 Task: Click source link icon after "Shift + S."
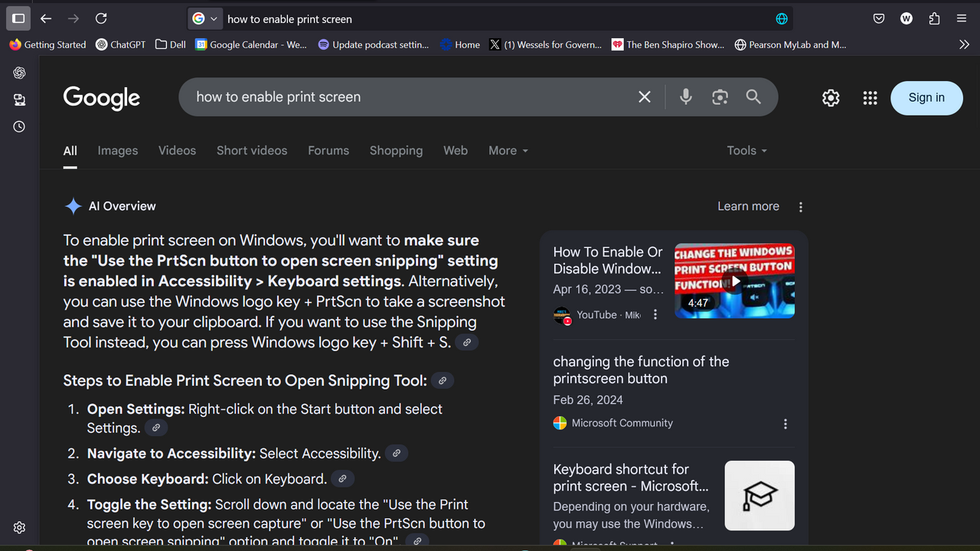pyautogui.click(x=467, y=343)
